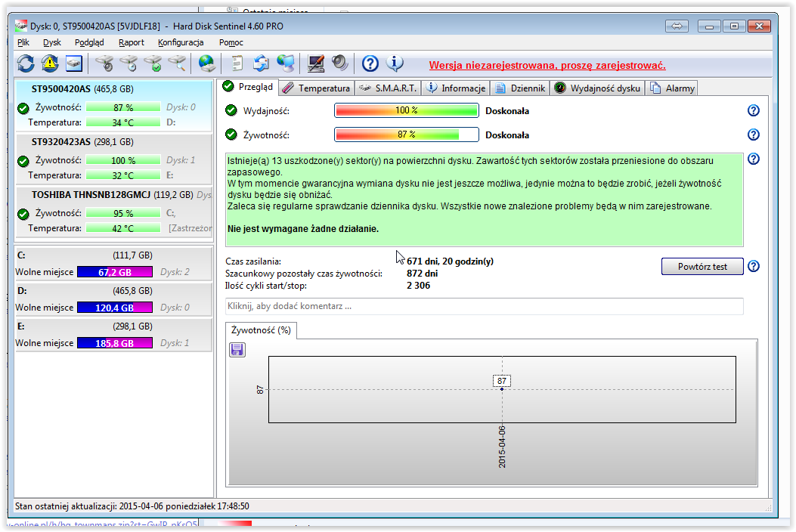Click the status bar last update text
Viewport: 796px width, 532px height.
point(132,506)
